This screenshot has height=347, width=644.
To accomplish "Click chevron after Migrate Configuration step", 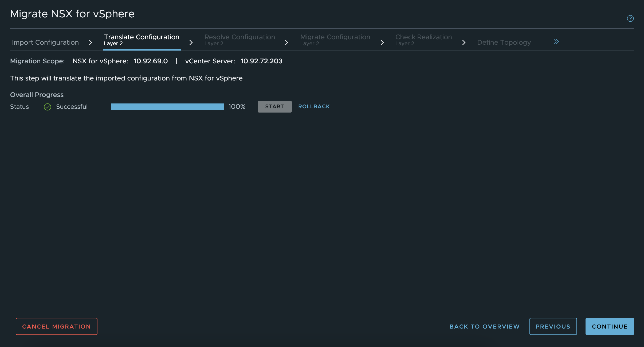I will (x=382, y=43).
